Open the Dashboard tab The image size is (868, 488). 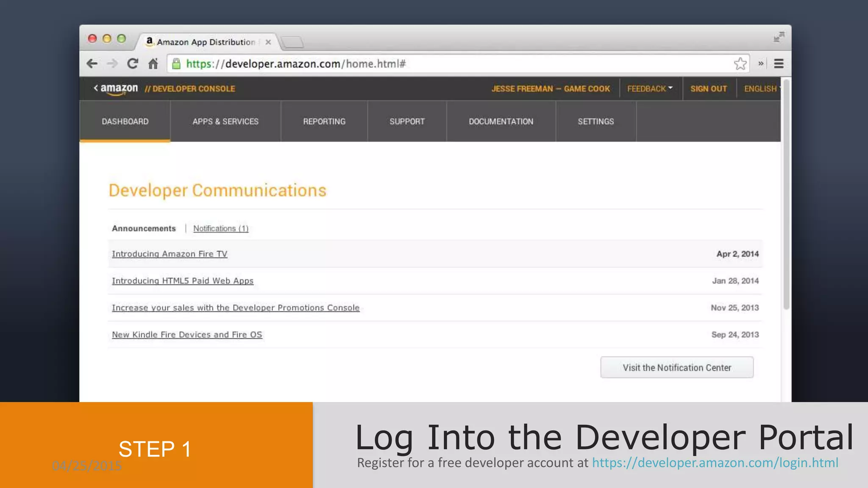click(125, 122)
